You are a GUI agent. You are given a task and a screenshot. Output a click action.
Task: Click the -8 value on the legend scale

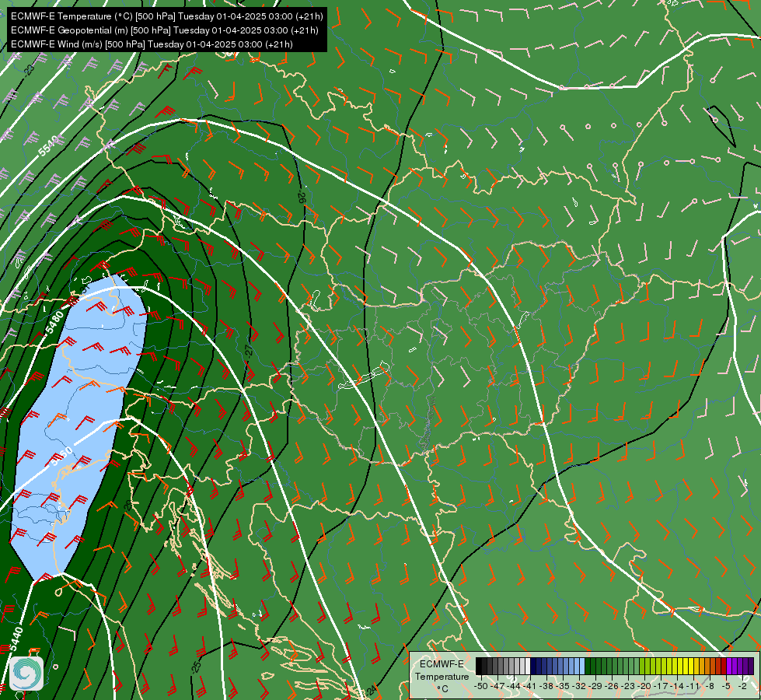pos(710,687)
